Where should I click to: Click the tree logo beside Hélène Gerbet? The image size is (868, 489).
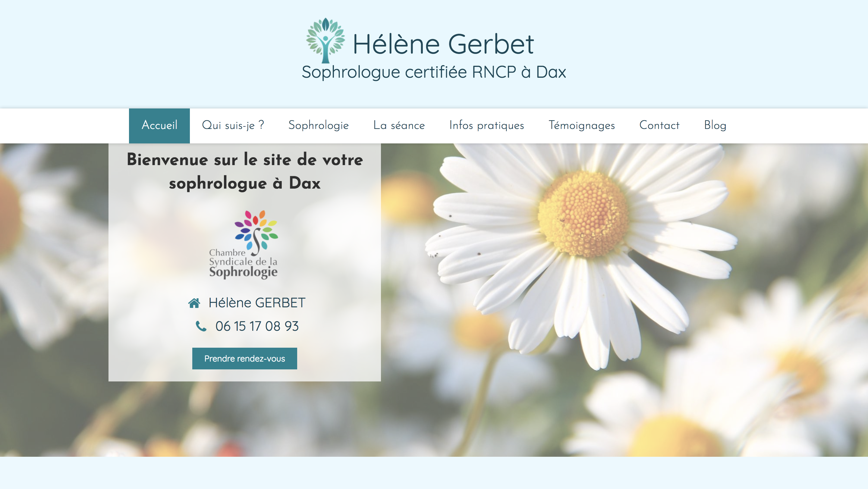(x=325, y=40)
